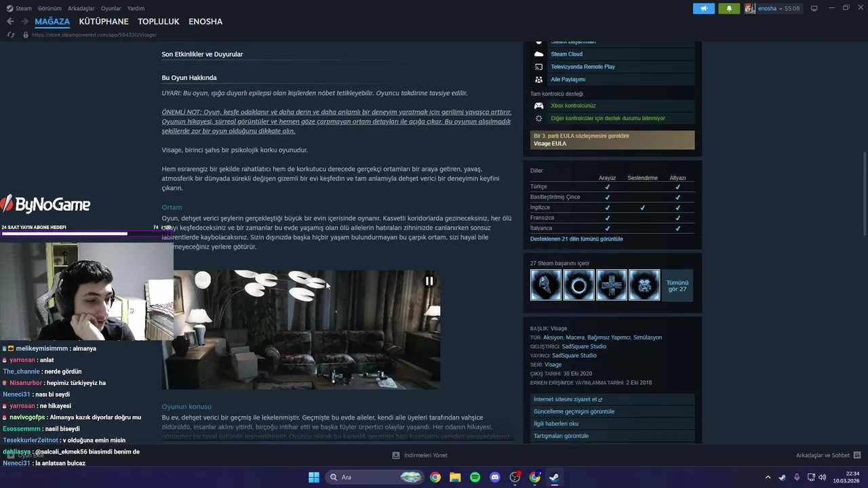Click the tray microphone icon
The image size is (868, 488).
coord(797,477)
